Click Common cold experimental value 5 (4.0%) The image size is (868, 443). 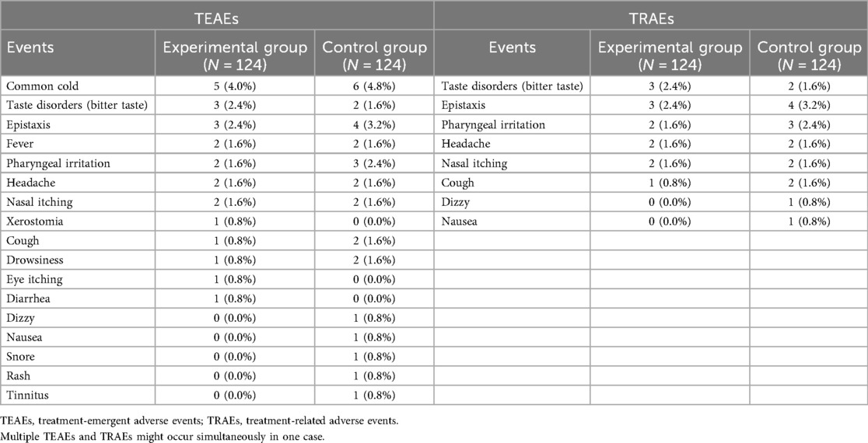[234, 85]
